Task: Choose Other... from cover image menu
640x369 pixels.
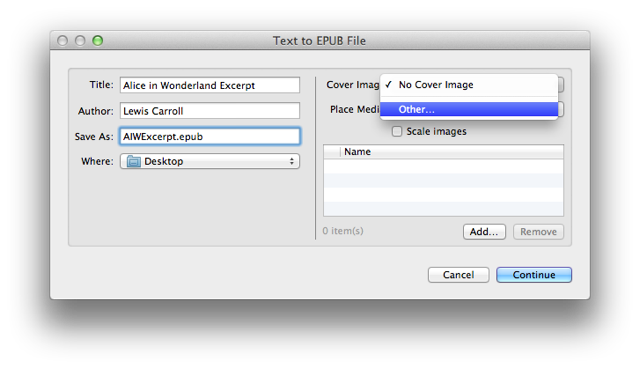Action: click(469, 109)
